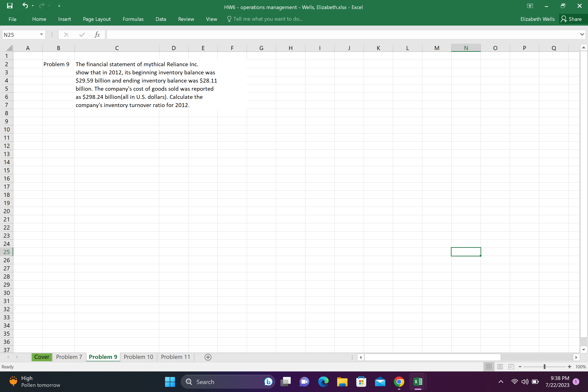
Task: Open the Customize Quick Access Toolbar dropdown
Action: tap(59, 6)
